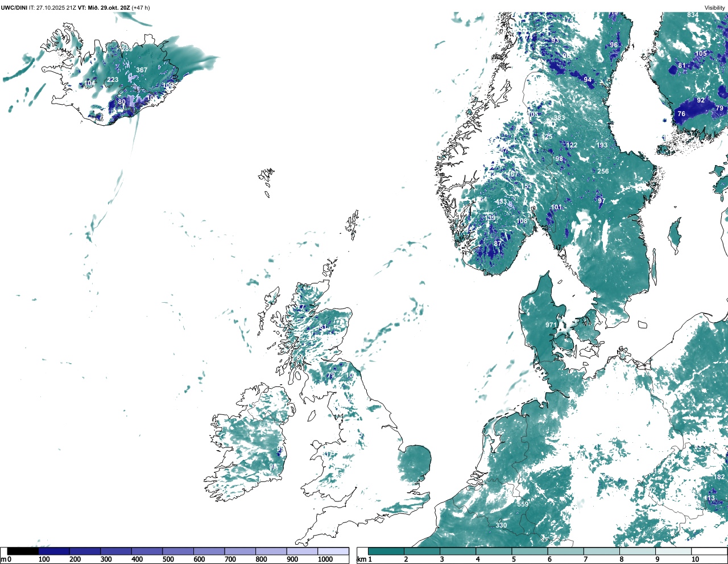Click the 8–9 km palest legend swatch
The width and height of the screenshot is (728, 564).
pos(638,551)
